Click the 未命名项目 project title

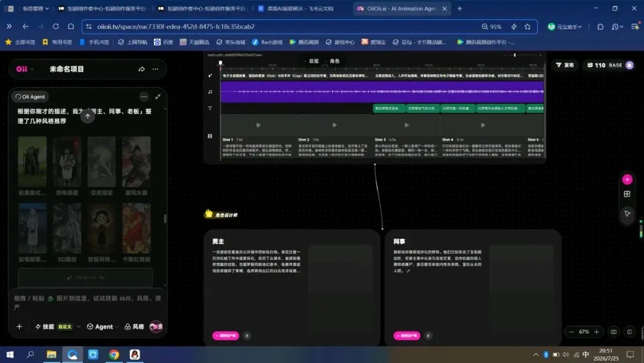67,69
